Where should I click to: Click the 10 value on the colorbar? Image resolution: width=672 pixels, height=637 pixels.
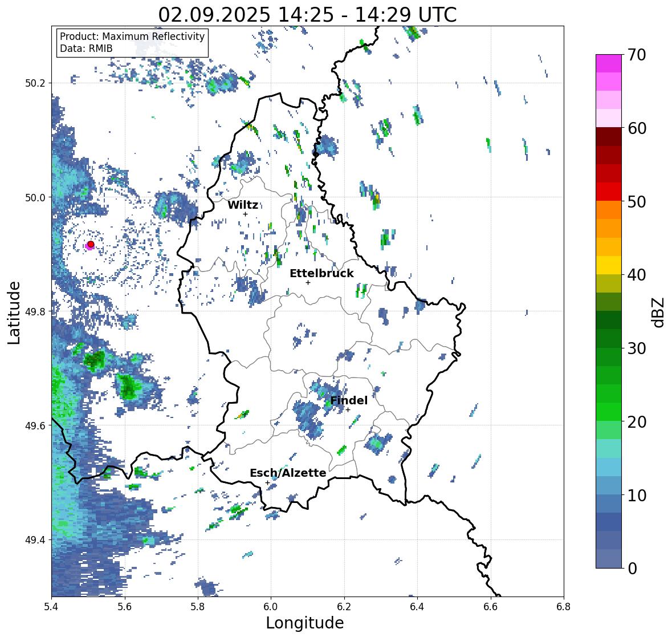tap(637, 495)
